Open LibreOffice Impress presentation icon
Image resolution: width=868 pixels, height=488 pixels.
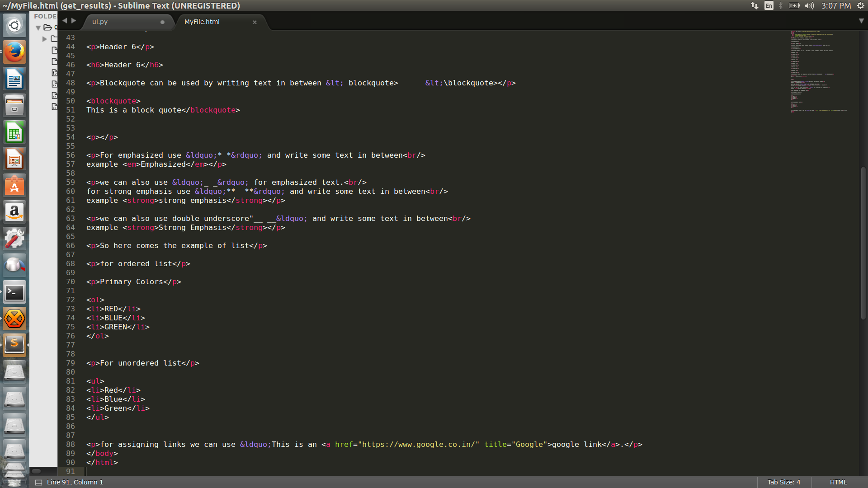14,159
